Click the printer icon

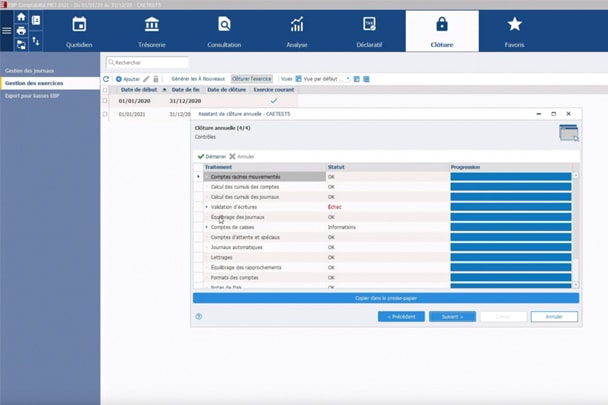21,31
